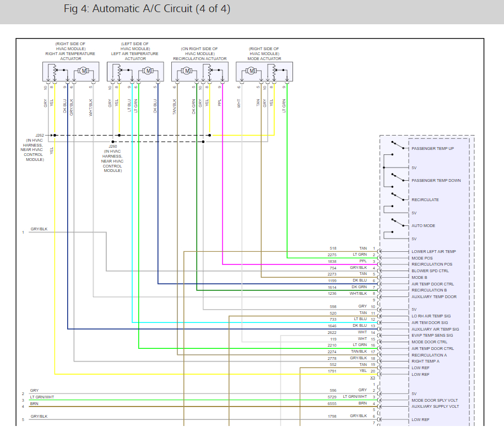Select the Auto Mode switch symbol
The image size is (504, 437).
click(x=398, y=223)
